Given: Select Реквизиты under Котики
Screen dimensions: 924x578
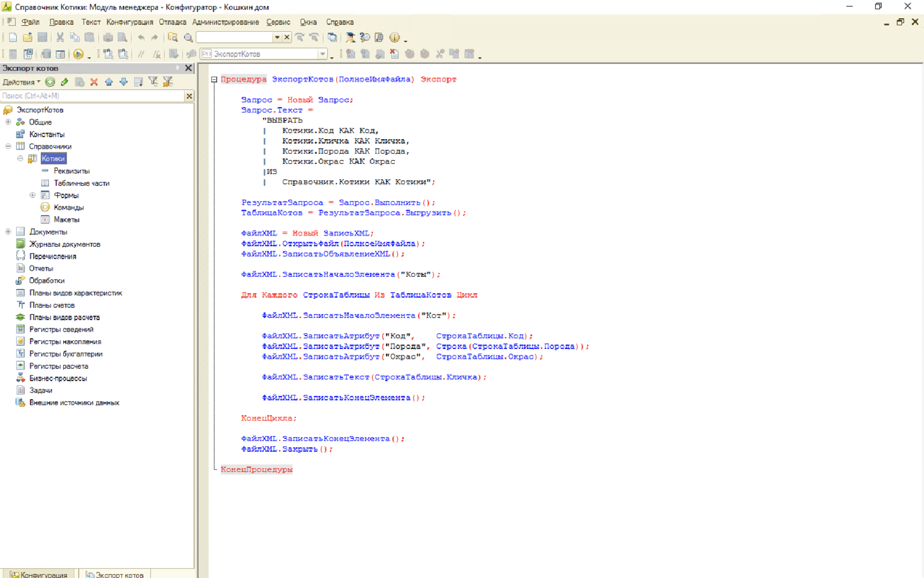Looking at the screenshot, I should click(x=72, y=171).
